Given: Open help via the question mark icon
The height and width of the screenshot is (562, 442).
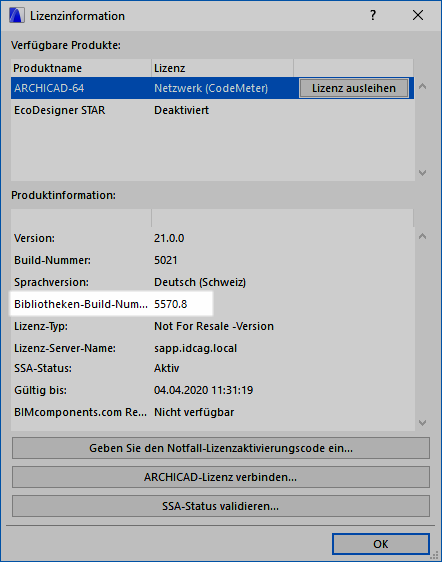Looking at the screenshot, I should [373, 15].
